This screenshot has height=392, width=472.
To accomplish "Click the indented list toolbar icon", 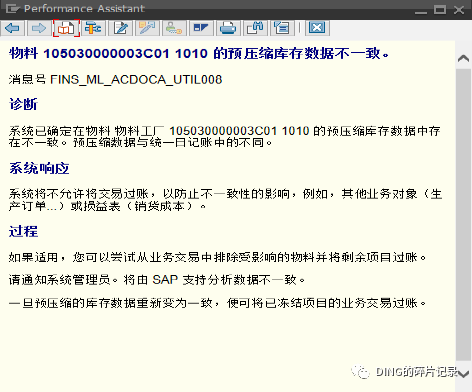I will [x=282, y=28].
